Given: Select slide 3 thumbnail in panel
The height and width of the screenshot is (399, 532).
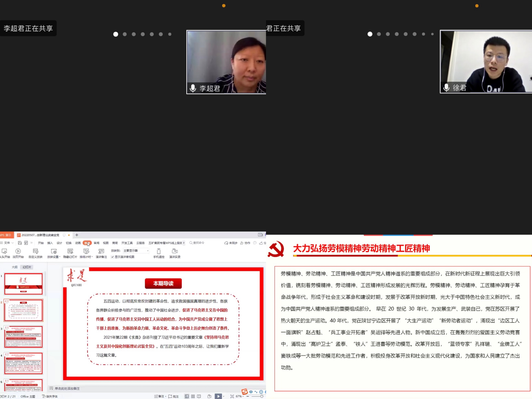Looking at the screenshot, I should 24,337.
